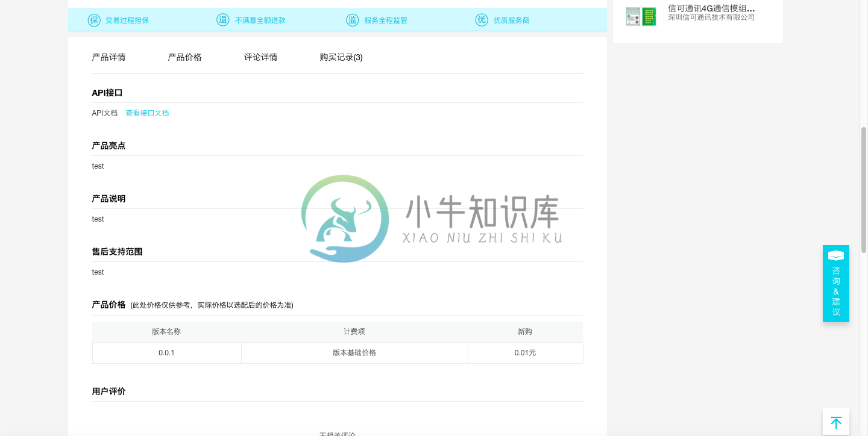Screen dimensions: 868x436
Task: Click the 深圳信可通讯技术有限公司 company name
Action: [711, 17]
